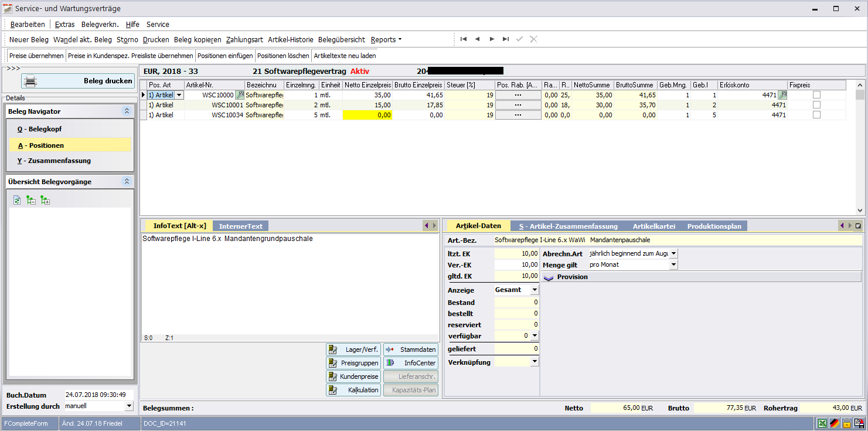Open the Extras menu
This screenshot has width=868, height=431.
point(65,24)
